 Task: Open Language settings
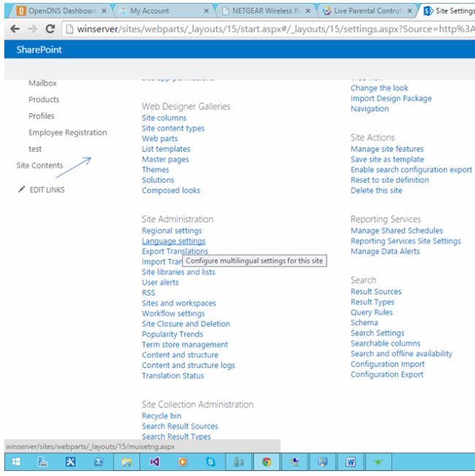pos(174,241)
